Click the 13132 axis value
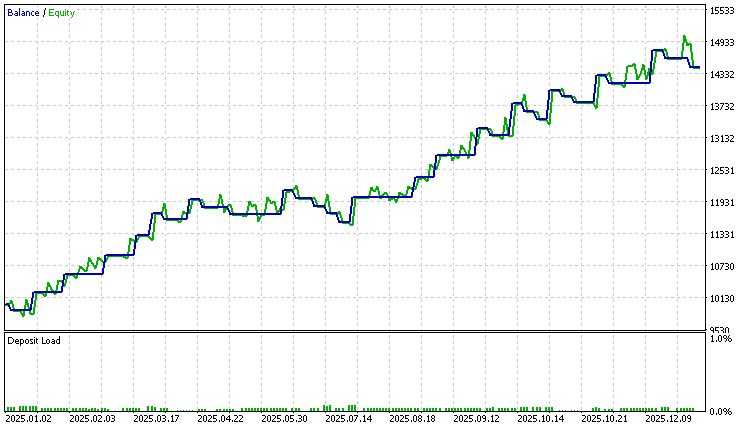Viewport: 750px width, 428px height. [722, 139]
